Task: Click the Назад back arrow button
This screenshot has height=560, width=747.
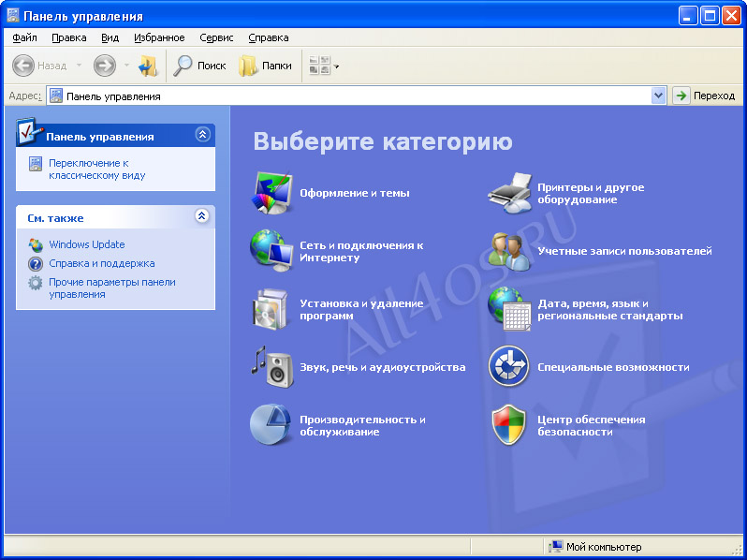Action: tap(40, 66)
